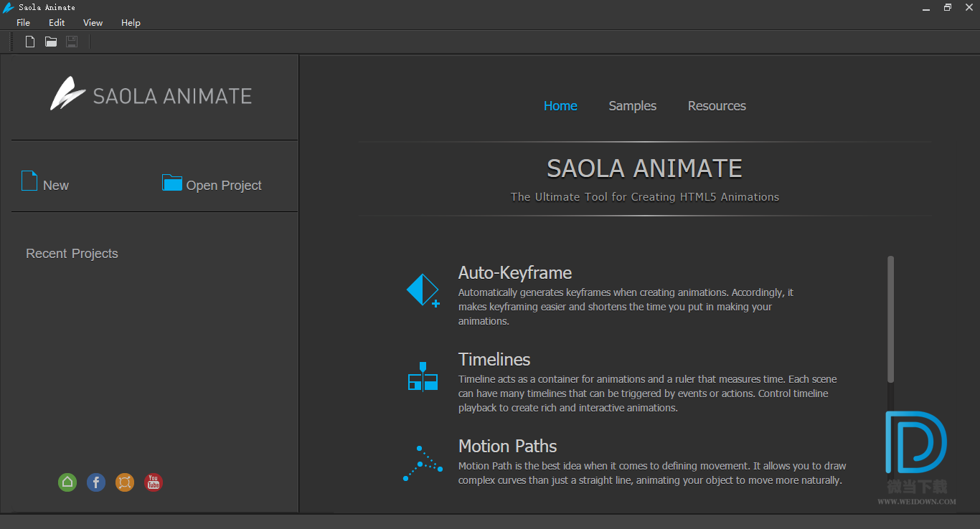980x529 pixels.
Task: Open the File menu
Action: [x=24, y=23]
